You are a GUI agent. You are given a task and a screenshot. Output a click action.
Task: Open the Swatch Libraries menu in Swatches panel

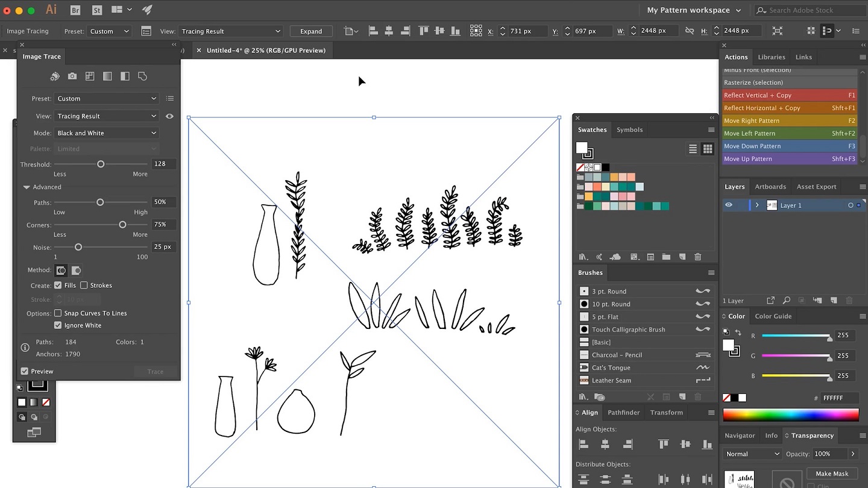click(583, 257)
